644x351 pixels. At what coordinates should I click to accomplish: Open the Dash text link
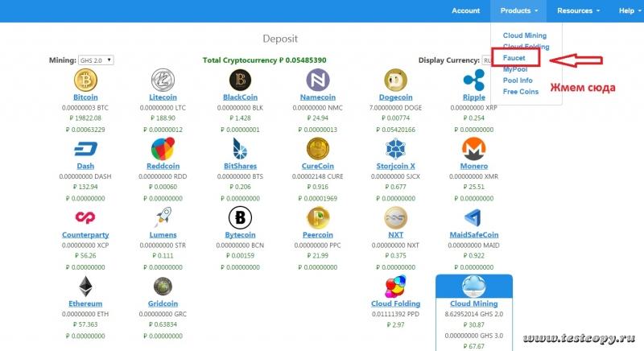pyautogui.click(x=85, y=166)
